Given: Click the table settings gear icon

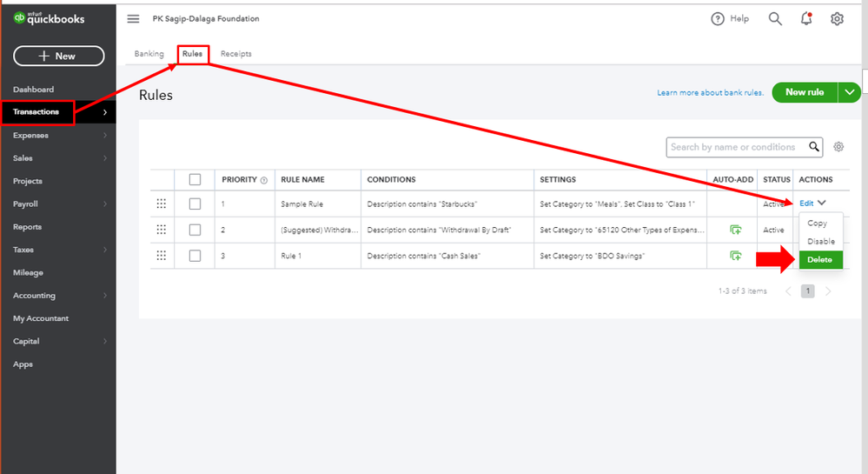Looking at the screenshot, I should 838,147.
